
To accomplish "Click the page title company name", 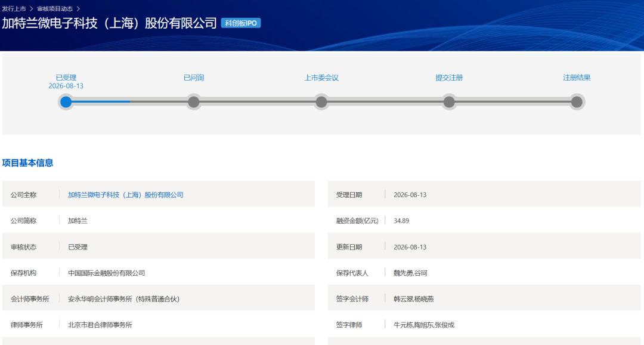I will (109, 23).
